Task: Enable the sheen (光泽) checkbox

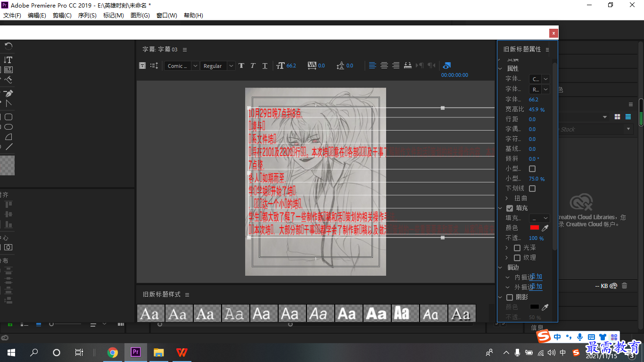Action: tap(517, 248)
